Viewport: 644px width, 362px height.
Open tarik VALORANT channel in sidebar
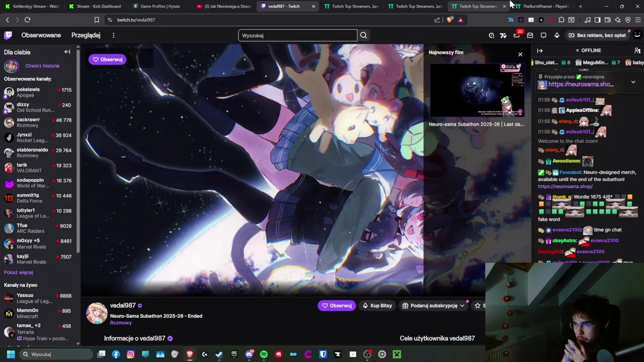[x=39, y=168]
